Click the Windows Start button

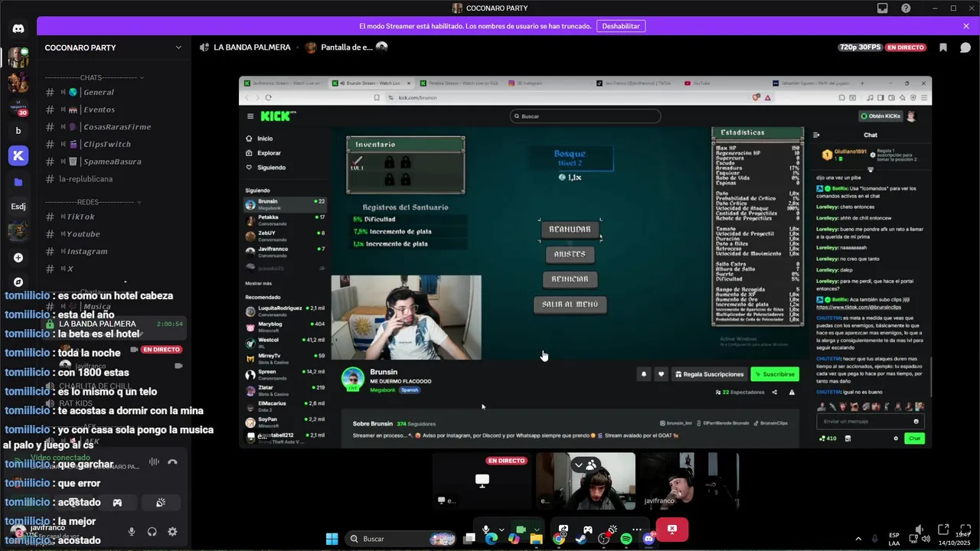point(332,539)
